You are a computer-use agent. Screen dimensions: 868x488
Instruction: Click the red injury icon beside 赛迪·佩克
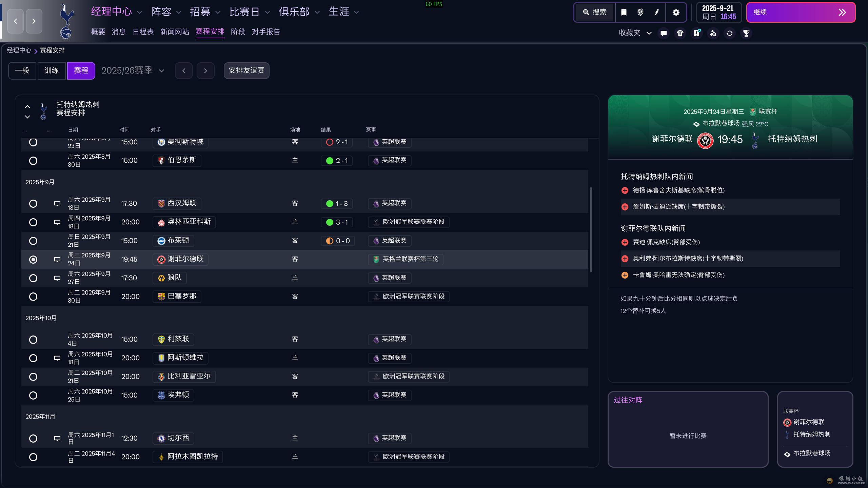pos(625,242)
